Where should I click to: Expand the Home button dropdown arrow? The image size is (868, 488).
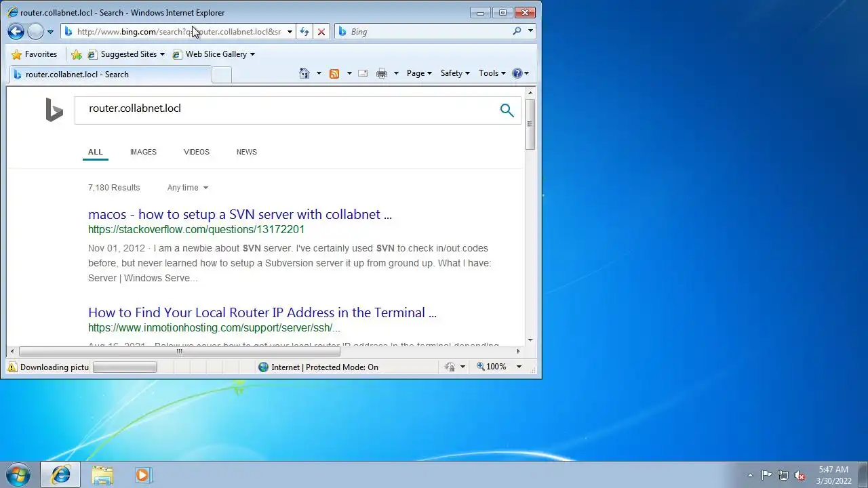pyautogui.click(x=319, y=73)
